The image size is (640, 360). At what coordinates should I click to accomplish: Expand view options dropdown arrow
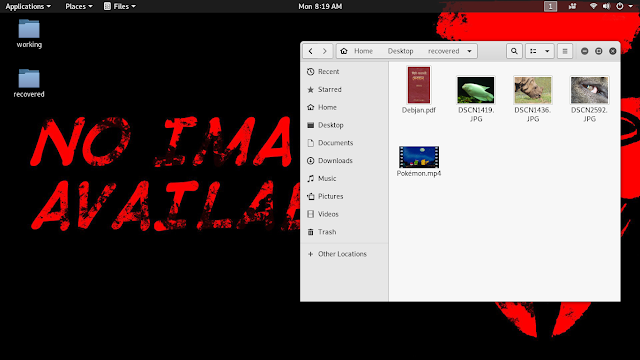(x=547, y=51)
